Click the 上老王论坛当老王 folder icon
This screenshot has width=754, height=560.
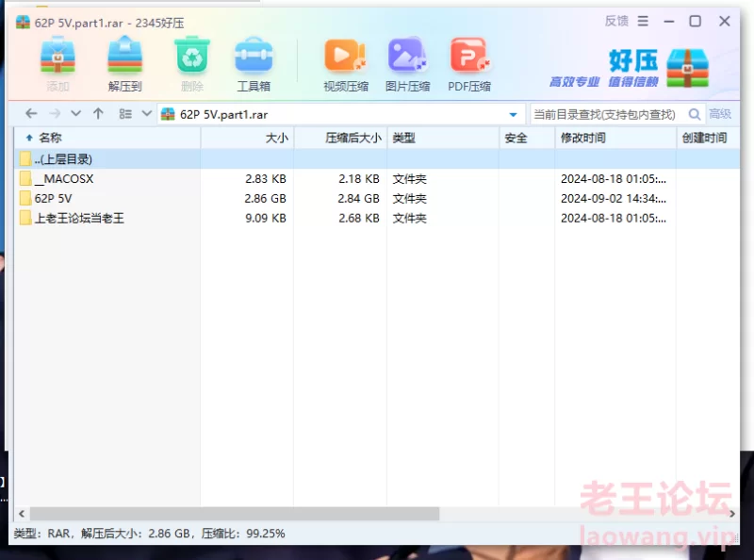(25, 218)
